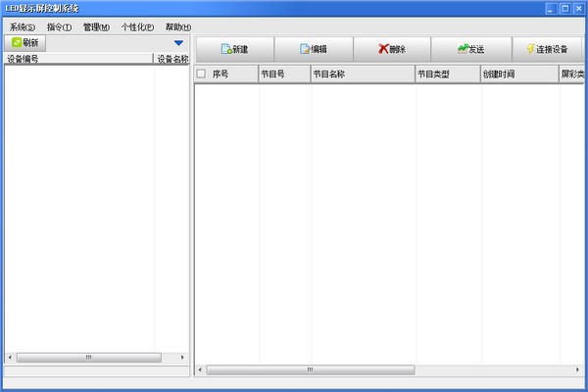Open the 个性化(P) menu
Image resolution: width=588 pixels, height=392 pixels.
coord(137,26)
